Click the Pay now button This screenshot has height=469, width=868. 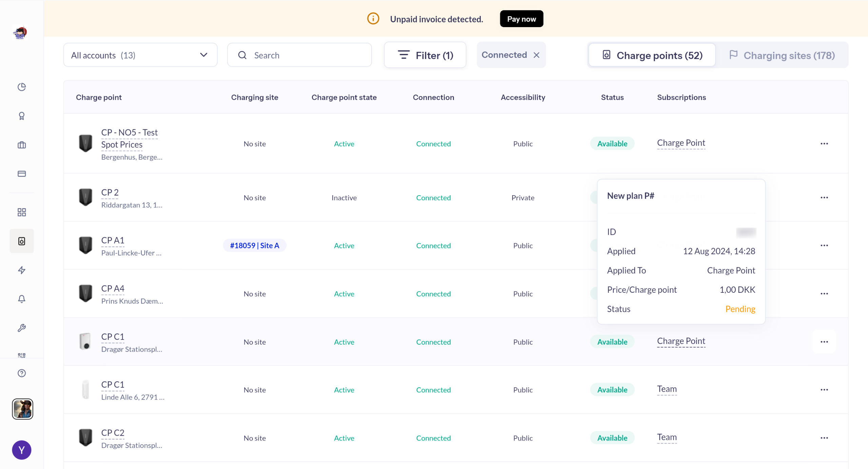521,19
